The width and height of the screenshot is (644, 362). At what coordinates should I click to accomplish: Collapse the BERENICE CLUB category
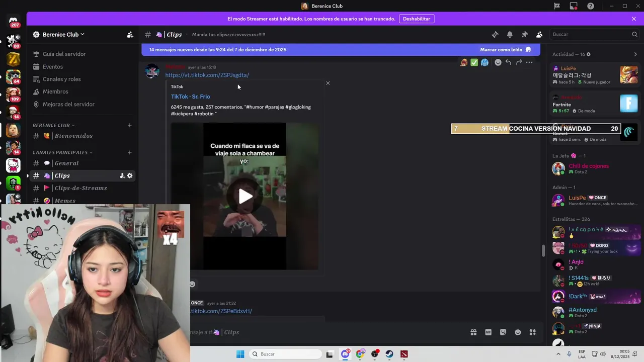pyautogui.click(x=54, y=125)
